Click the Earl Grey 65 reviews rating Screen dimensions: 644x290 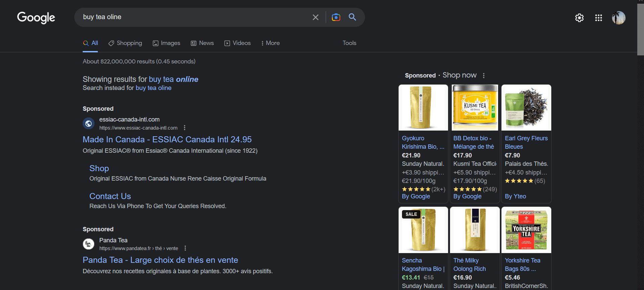(x=525, y=181)
